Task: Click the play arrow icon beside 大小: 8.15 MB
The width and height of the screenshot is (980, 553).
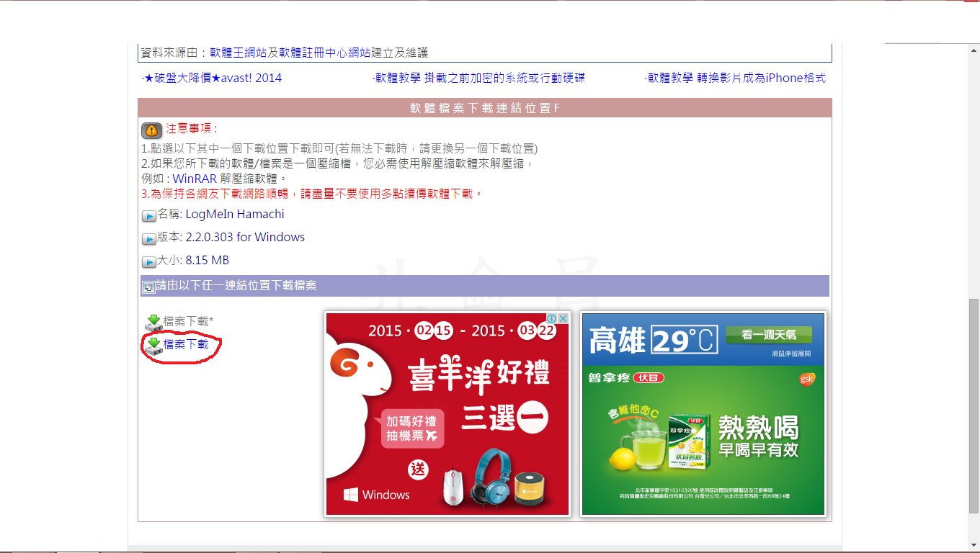Action: click(148, 260)
